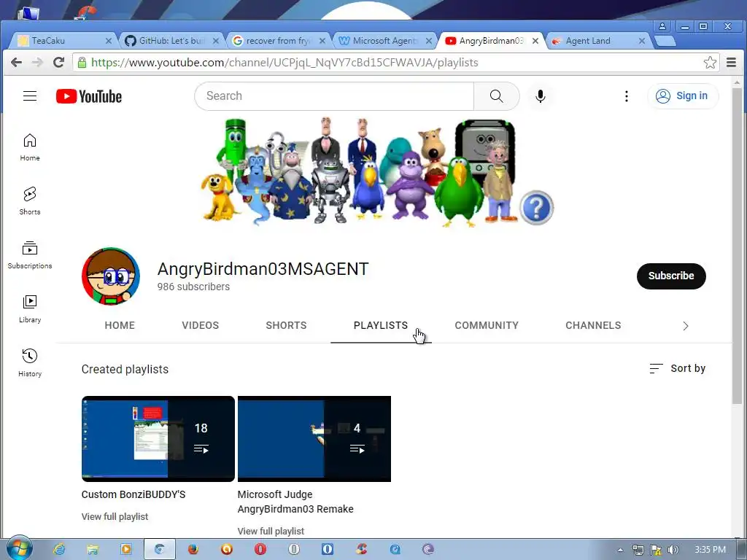Switch to the channel HOME tab
The height and width of the screenshot is (560, 747).
point(120,325)
